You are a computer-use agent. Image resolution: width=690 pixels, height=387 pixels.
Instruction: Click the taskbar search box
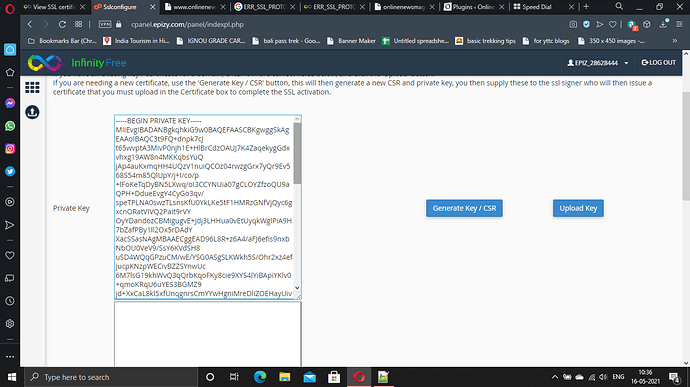tap(111, 377)
